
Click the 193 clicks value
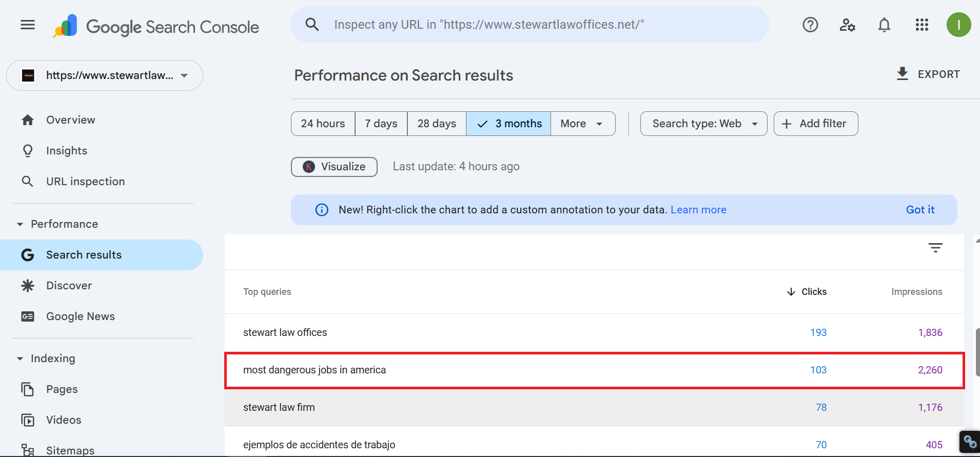[818, 332]
